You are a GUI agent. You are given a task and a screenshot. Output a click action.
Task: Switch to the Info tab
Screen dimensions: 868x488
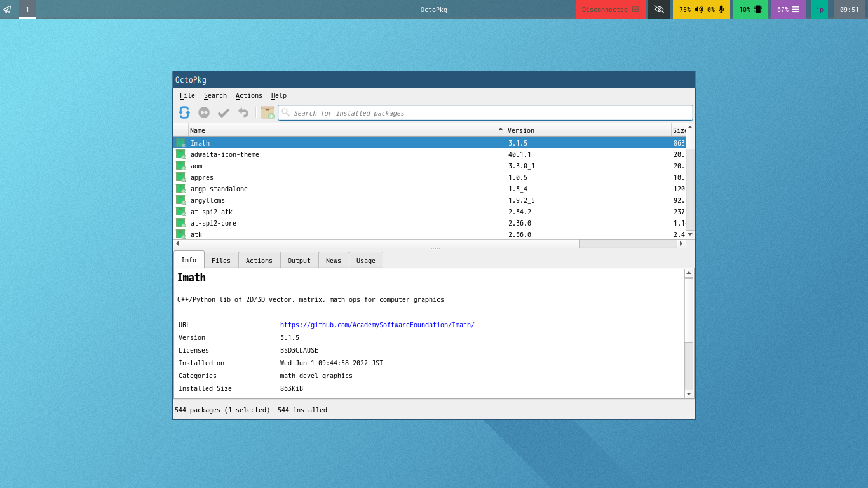[x=189, y=260]
